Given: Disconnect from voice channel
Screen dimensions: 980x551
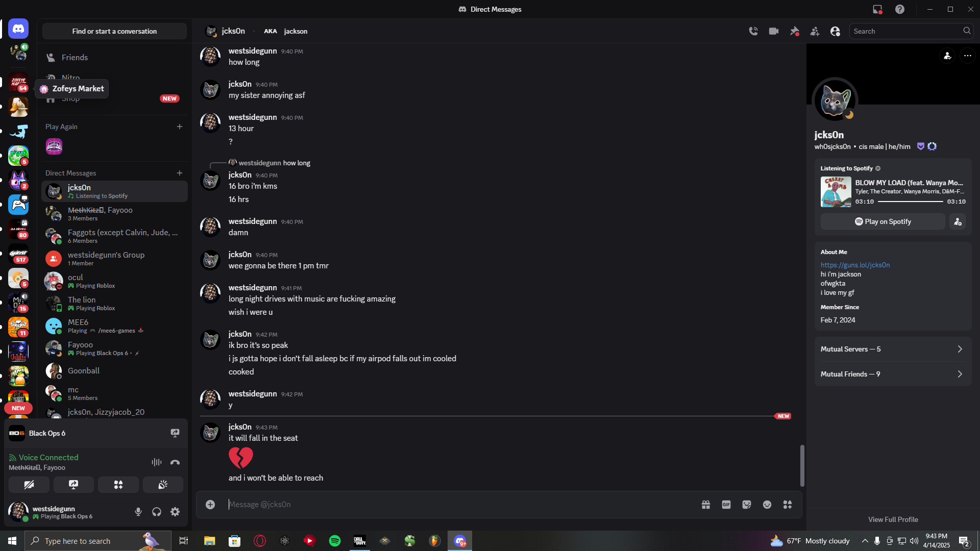Looking at the screenshot, I should click(x=175, y=462).
